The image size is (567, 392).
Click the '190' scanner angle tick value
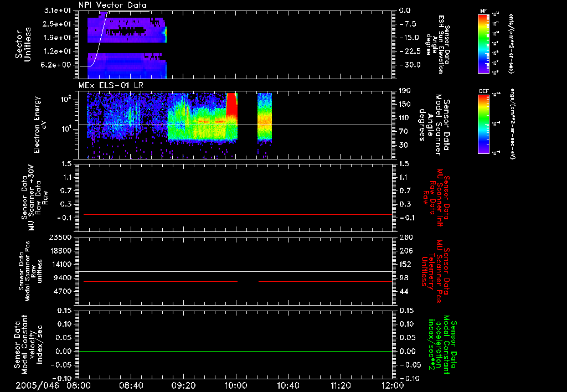click(405, 91)
